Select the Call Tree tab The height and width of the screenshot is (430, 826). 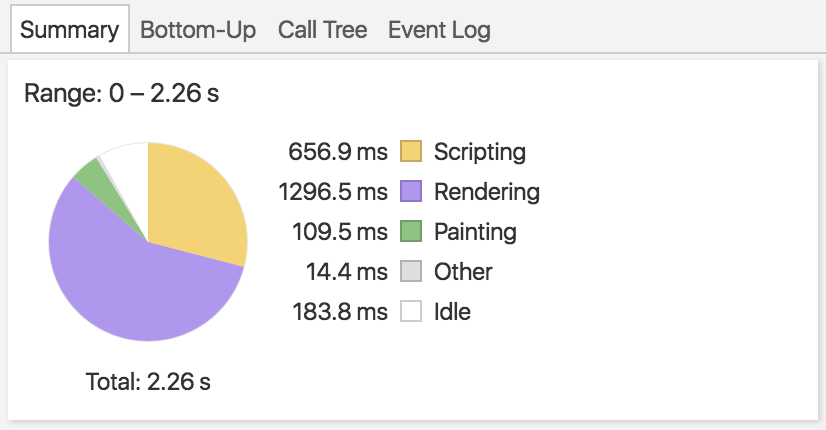click(x=322, y=29)
